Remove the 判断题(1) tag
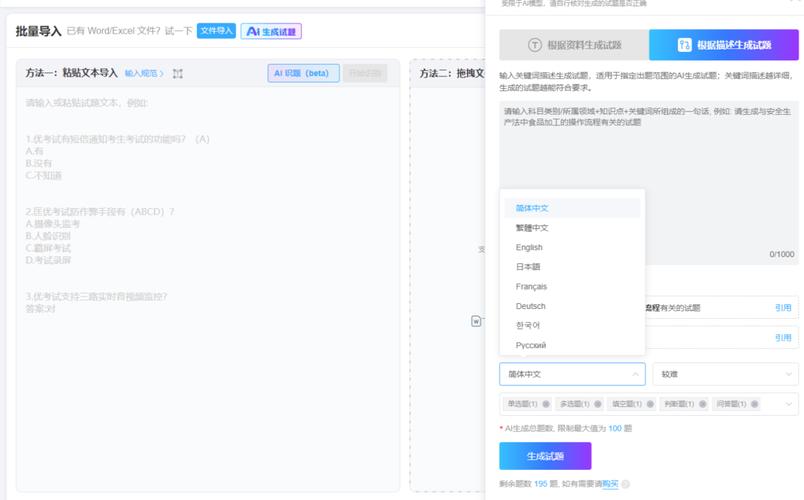This screenshot has width=804, height=500. (x=702, y=404)
